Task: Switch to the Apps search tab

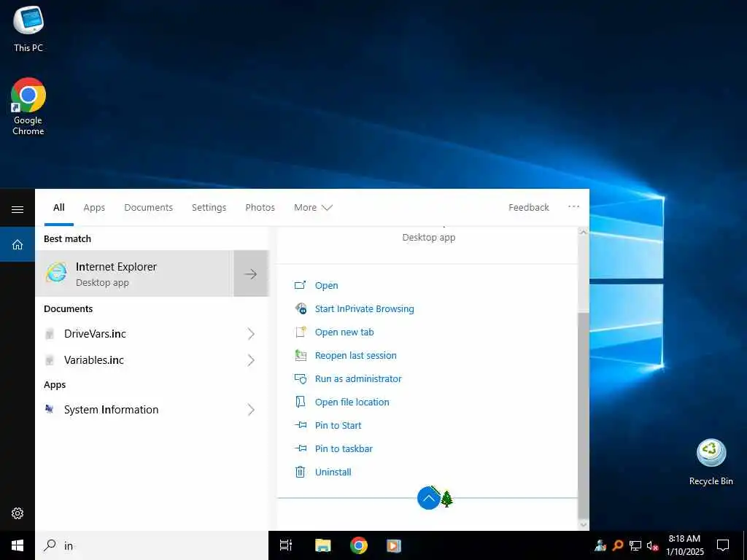Action: [x=94, y=208]
